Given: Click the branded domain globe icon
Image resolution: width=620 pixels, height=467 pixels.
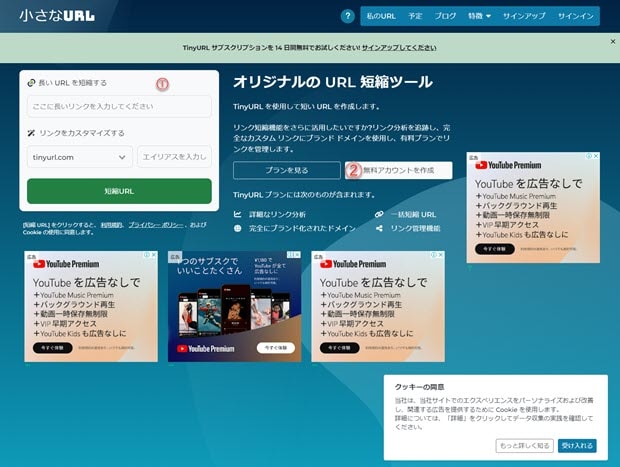Looking at the screenshot, I should (x=238, y=228).
